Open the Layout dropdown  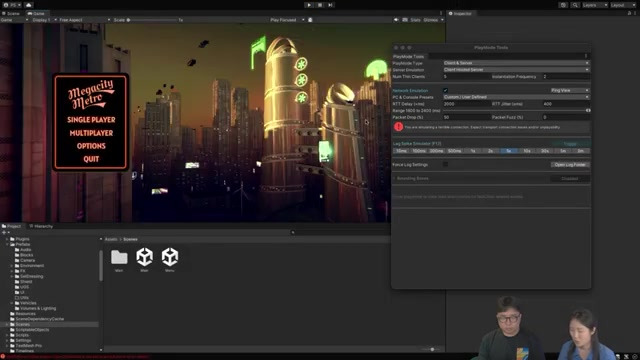click(x=623, y=5)
